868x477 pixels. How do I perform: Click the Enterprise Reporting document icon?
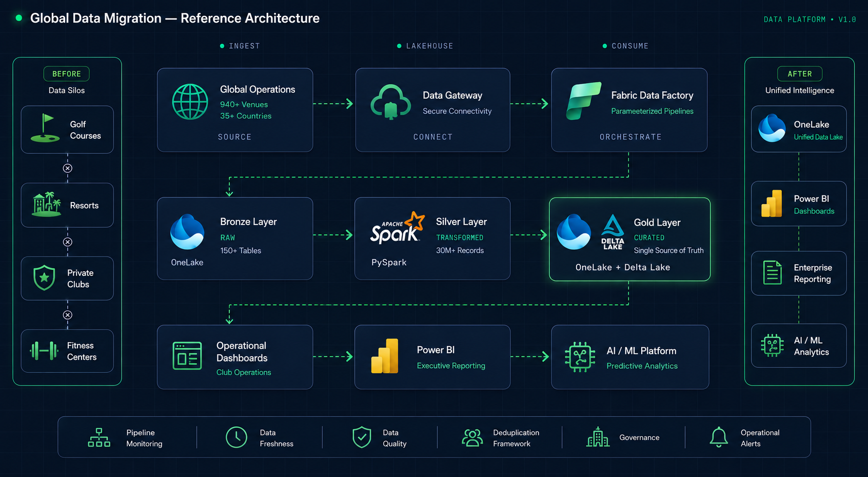point(772,272)
